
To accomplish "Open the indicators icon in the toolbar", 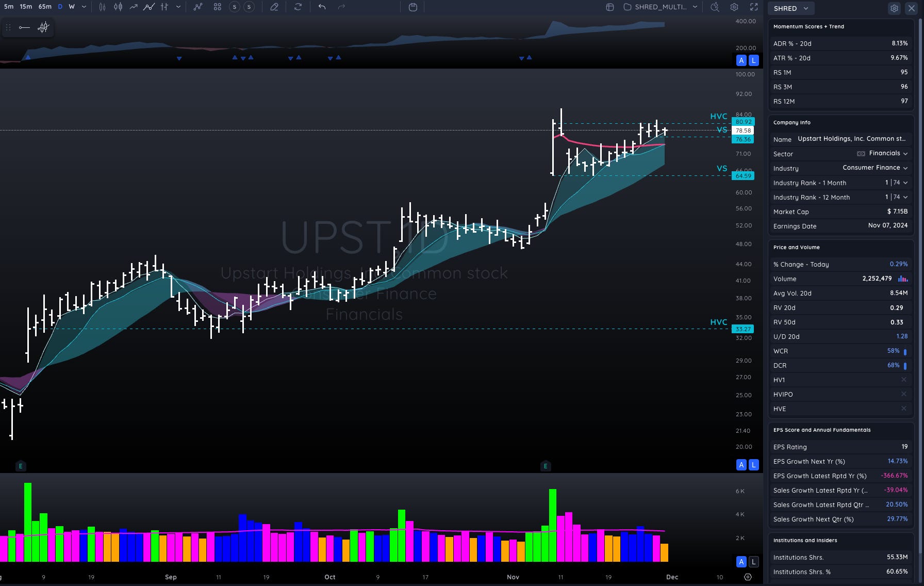I will (x=198, y=7).
